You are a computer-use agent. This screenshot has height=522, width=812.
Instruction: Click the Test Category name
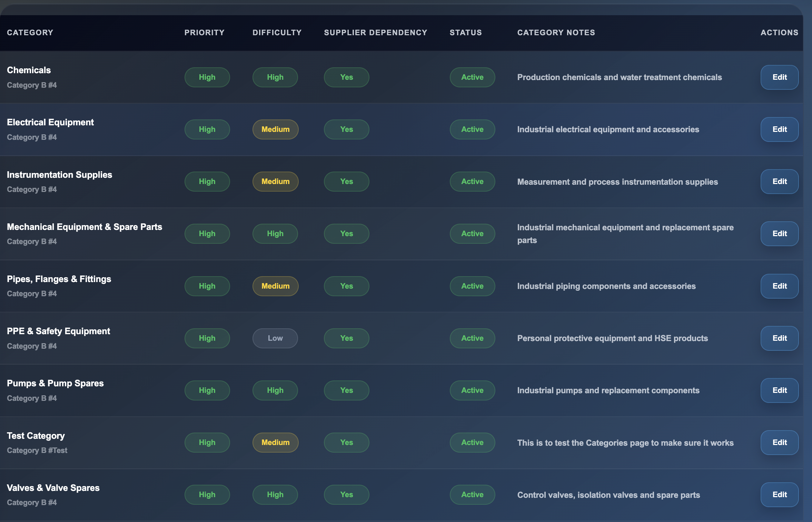click(x=36, y=436)
